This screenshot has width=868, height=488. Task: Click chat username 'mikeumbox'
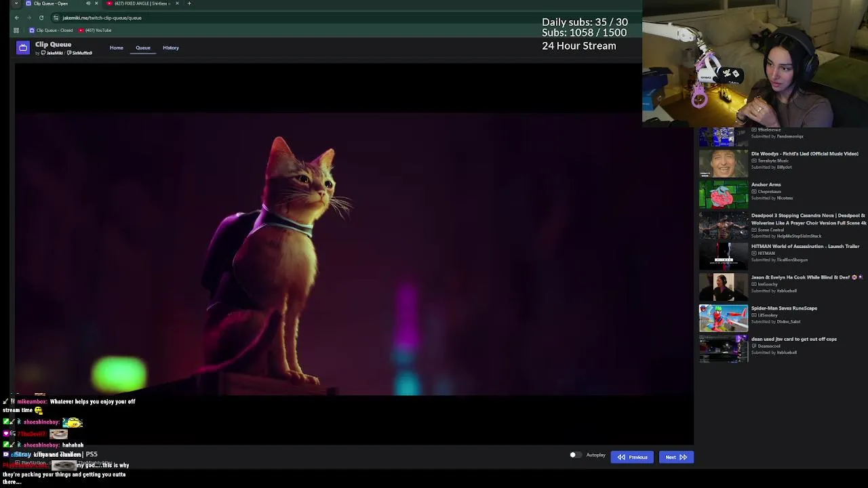(x=32, y=401)
